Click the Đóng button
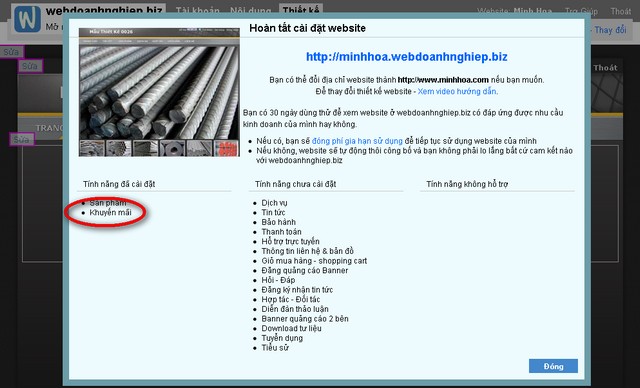 coord(553,366)
